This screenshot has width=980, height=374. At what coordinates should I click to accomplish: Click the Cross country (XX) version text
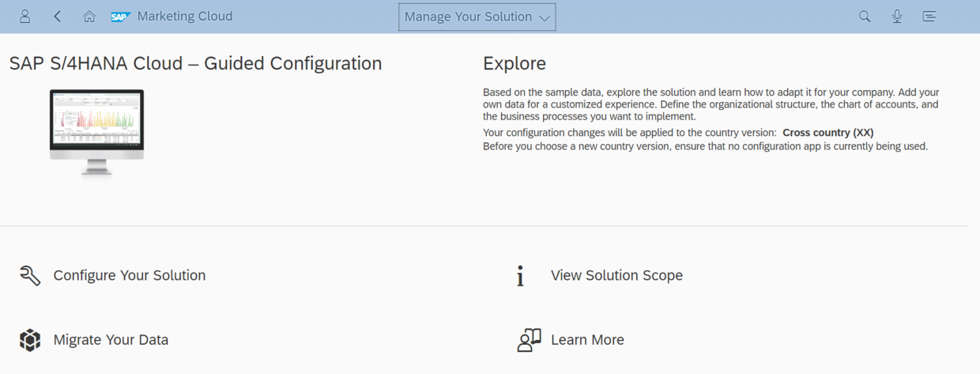pos(828,133)
